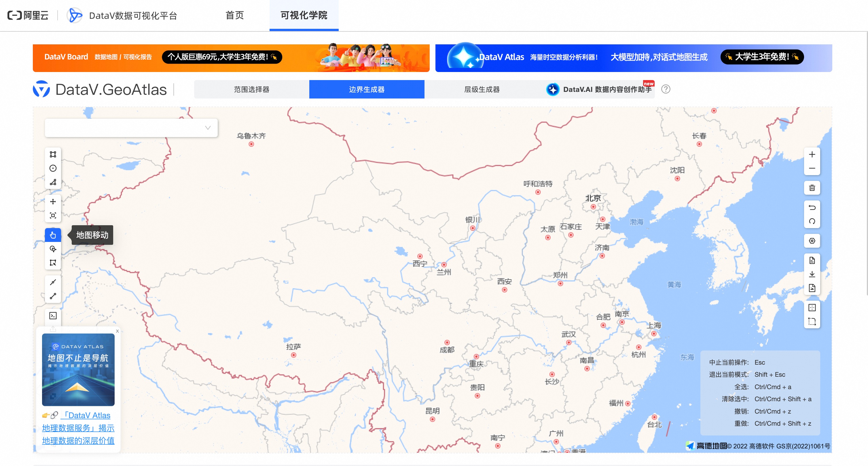Click the 大学生3年免费 black button
This screenshot has width=868, height=466.
pyautogui.click(x=762, y=57)
